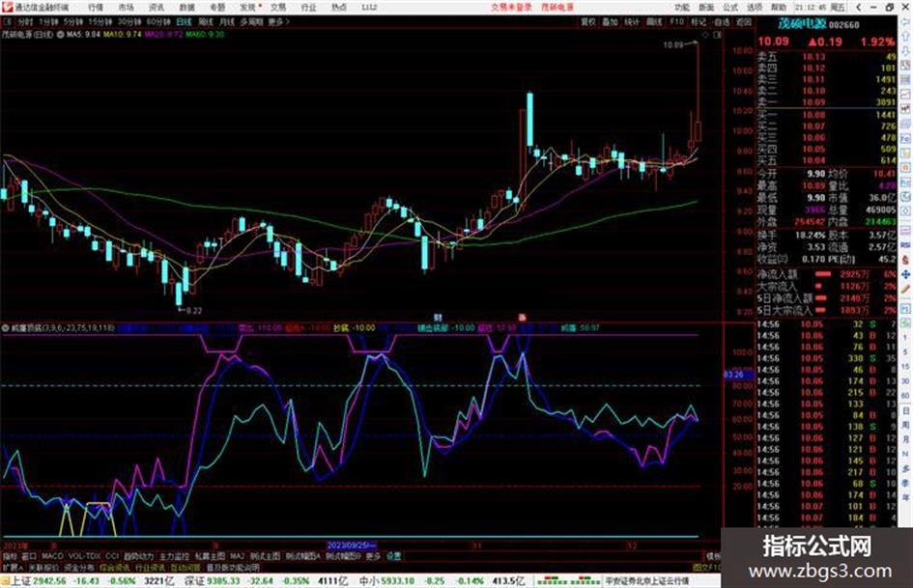Select the 日线 daily period
This screenshot has width=913, height=588.
[x=184, y=22]
